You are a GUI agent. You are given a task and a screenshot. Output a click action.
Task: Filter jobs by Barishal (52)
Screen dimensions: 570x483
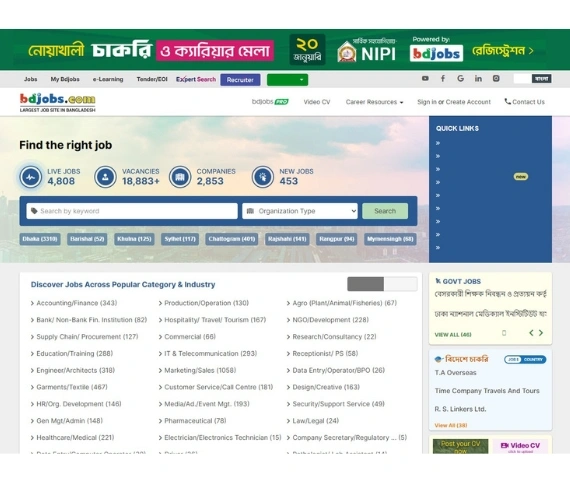(87, 239)
